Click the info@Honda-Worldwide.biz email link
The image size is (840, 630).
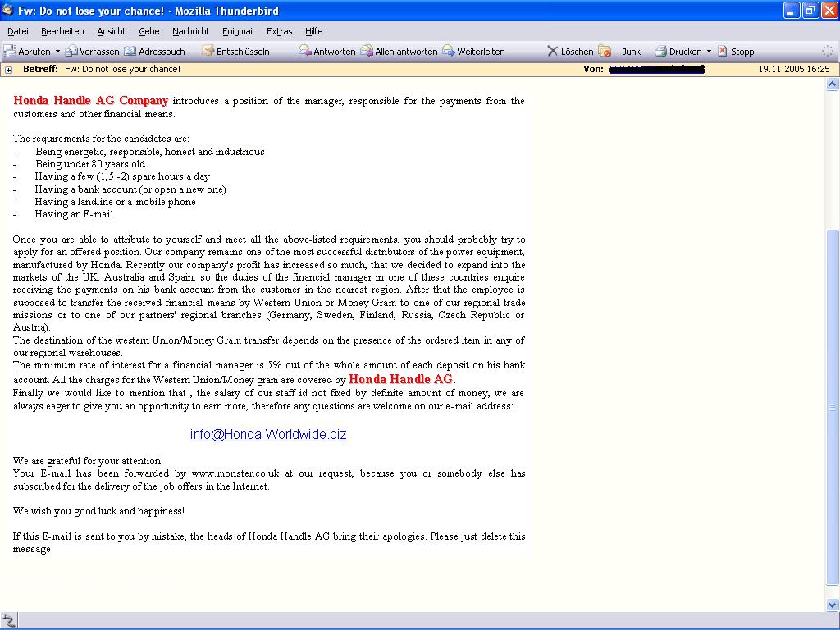[x=268, y=435]
